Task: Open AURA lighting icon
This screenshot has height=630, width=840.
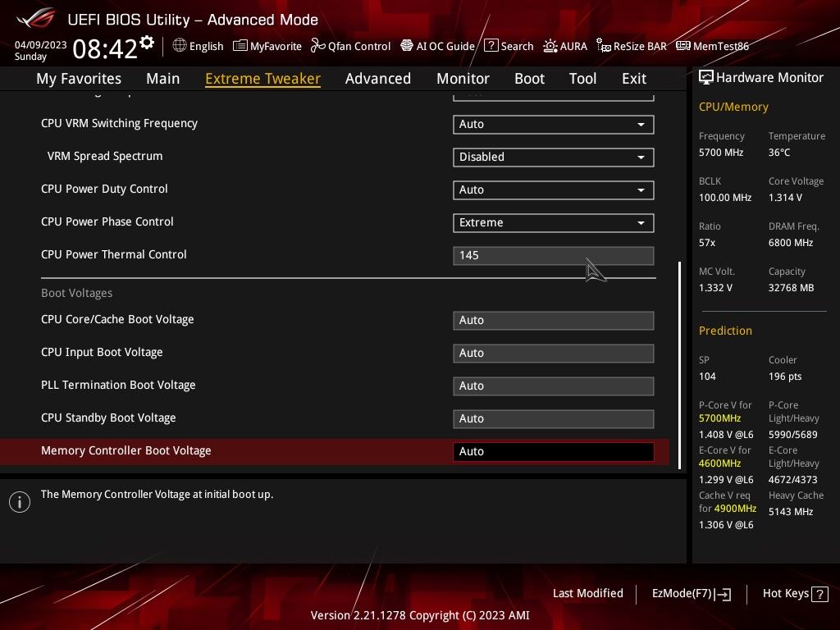Action: pyautogui.click(x=550, y=46)
